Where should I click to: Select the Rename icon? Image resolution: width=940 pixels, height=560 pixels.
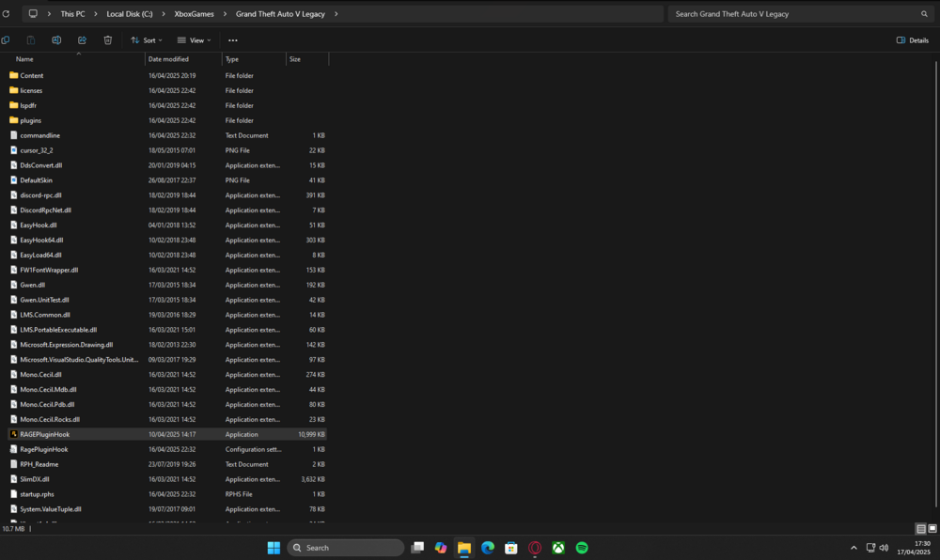tap(56, 39)
